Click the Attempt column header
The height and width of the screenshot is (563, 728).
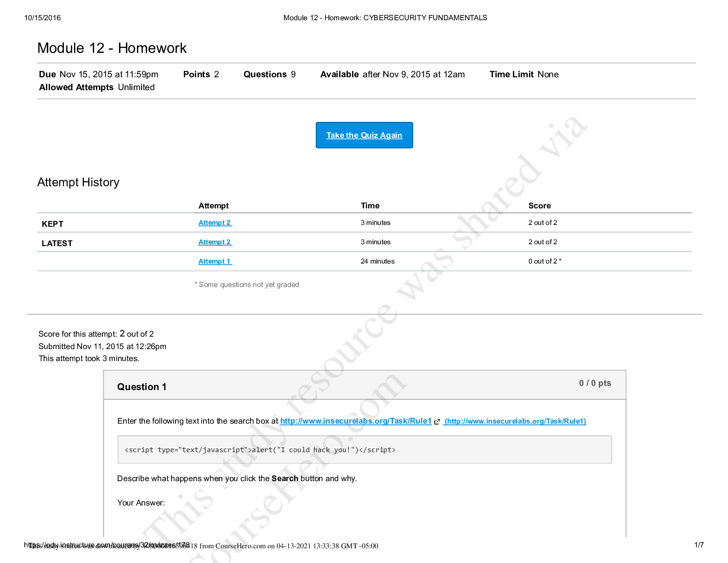[213, 206]
